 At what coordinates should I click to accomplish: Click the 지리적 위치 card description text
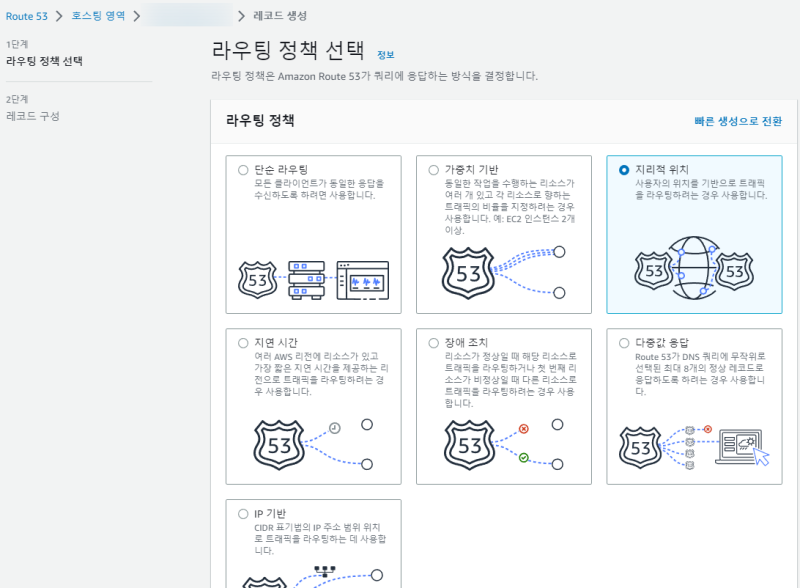point(701,189)
